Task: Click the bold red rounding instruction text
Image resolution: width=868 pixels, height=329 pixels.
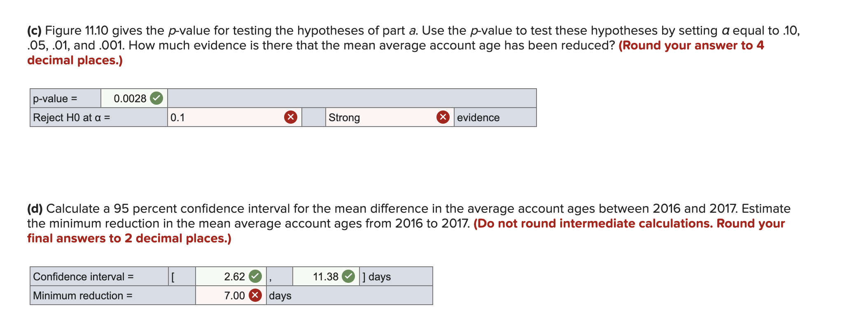Action: tap(692, 46)
